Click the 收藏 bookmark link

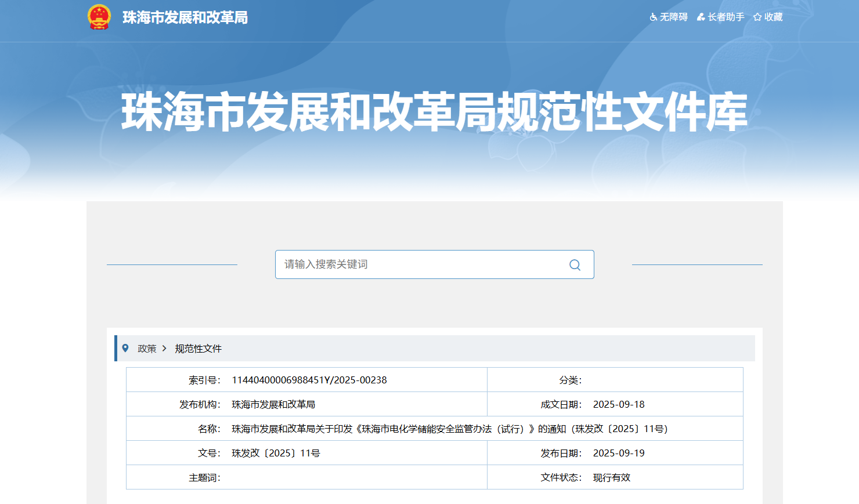pyautogui.click(x=773, y=17)
